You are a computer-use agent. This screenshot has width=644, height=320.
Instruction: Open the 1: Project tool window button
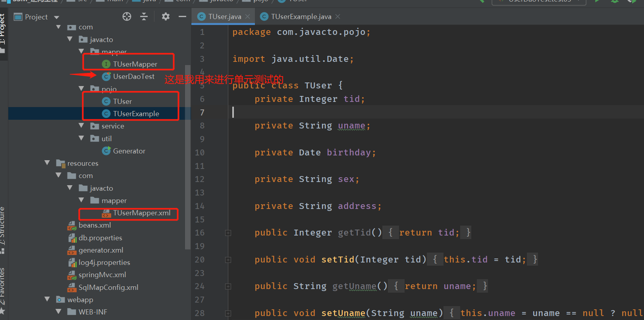[3, 34]
